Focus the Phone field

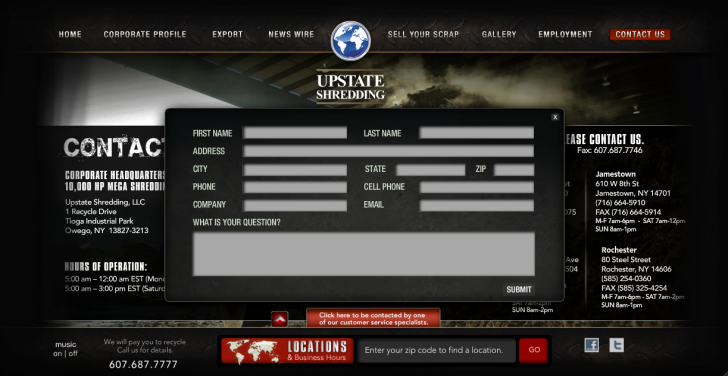(295, 187)
